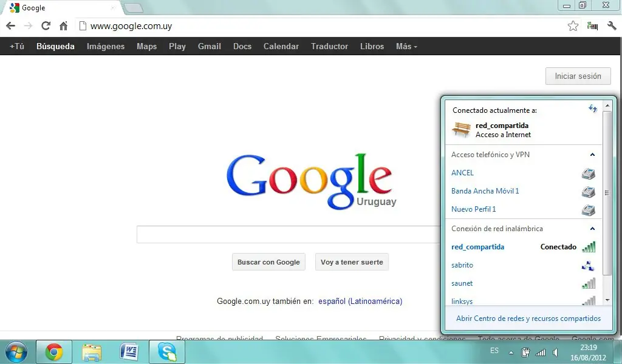Image resolution: width=622 pixels, height=364 pixels.
Task: Show hidden tray icons arrow
Action: point(511,352)
